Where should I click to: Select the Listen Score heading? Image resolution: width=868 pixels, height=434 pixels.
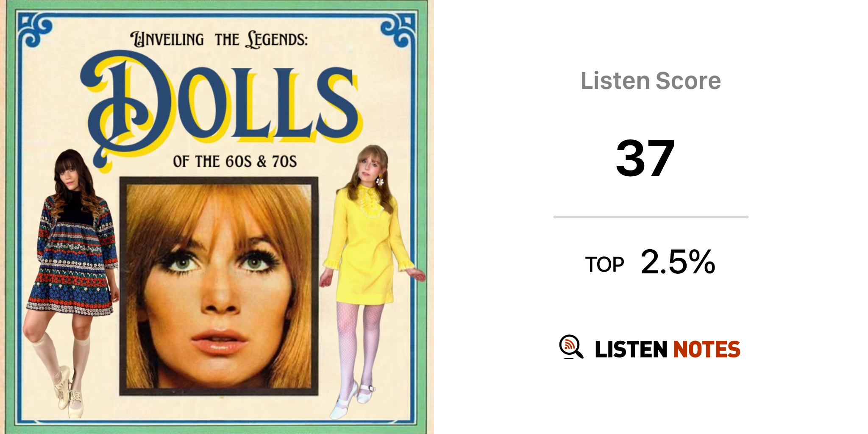[651, 81]
